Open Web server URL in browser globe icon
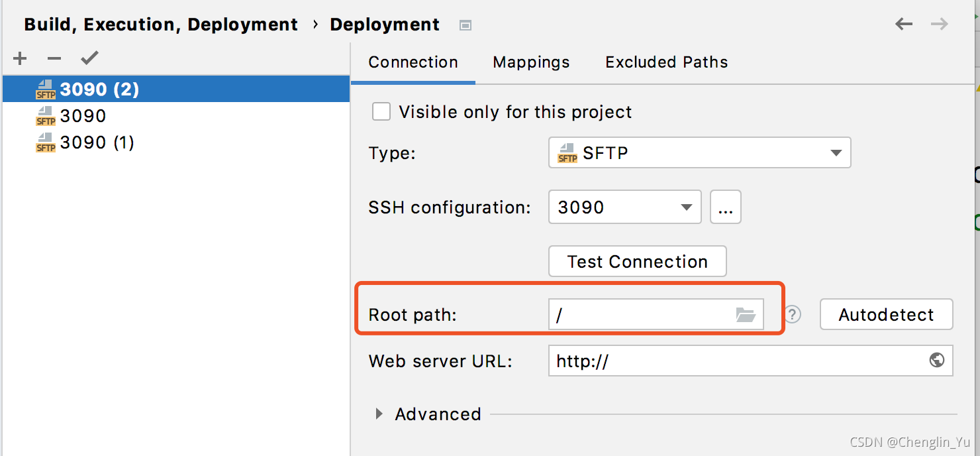The height and width of the screenshot is (456, 980). 937,360
